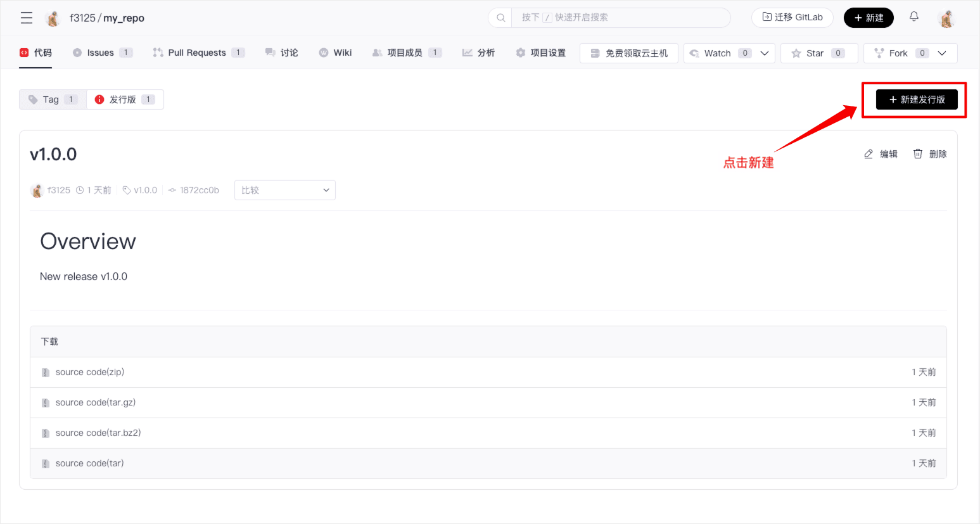The height and width of the screenshot is (524, 980).
Task: Expand the Watch options dropdown arrow
Action: point(765,53)
